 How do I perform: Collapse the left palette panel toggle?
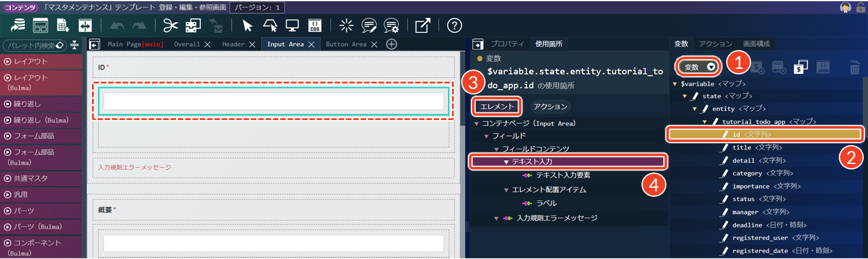tap(94, 44)
